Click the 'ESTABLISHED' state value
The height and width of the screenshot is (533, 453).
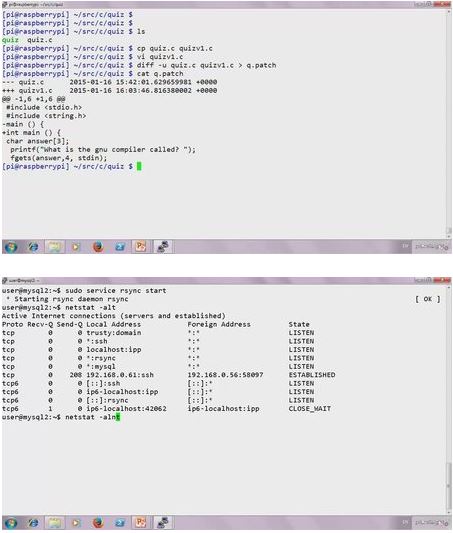(x=312, y=375)
